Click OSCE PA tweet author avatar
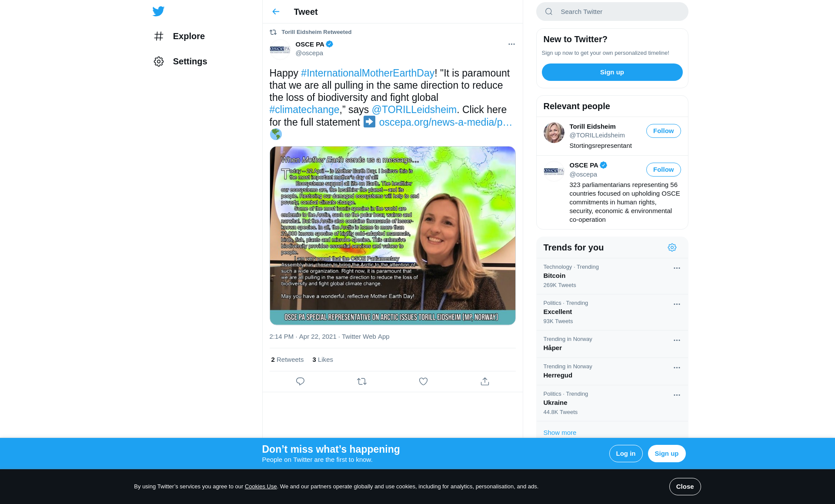Image resolution: width=835 pixels, height=504 pixels. click(280, 49)
